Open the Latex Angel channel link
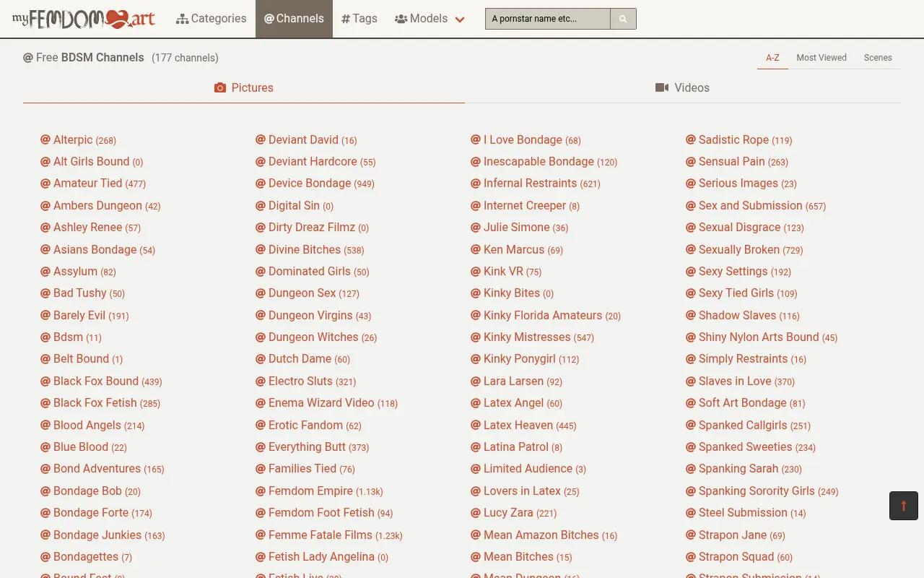Image resolution: width=924 pixels, height=578 pixels. (x=516, y=403)
